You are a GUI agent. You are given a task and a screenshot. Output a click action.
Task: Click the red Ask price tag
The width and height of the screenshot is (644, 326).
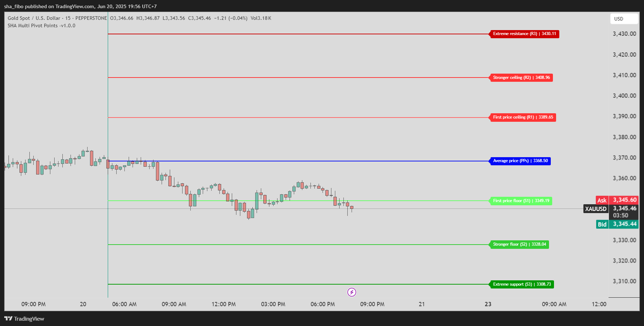click(x=617, y=200)
